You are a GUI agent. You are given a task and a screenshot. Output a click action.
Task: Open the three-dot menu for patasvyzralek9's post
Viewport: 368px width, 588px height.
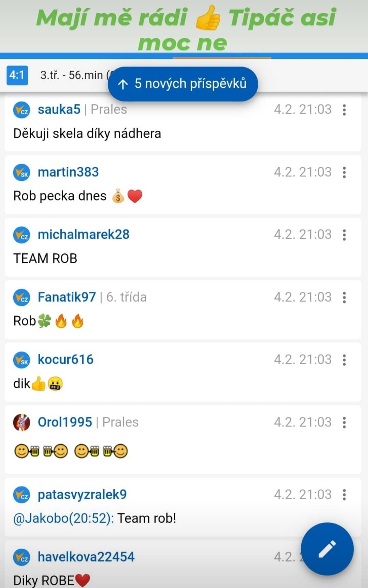(344, 494)
